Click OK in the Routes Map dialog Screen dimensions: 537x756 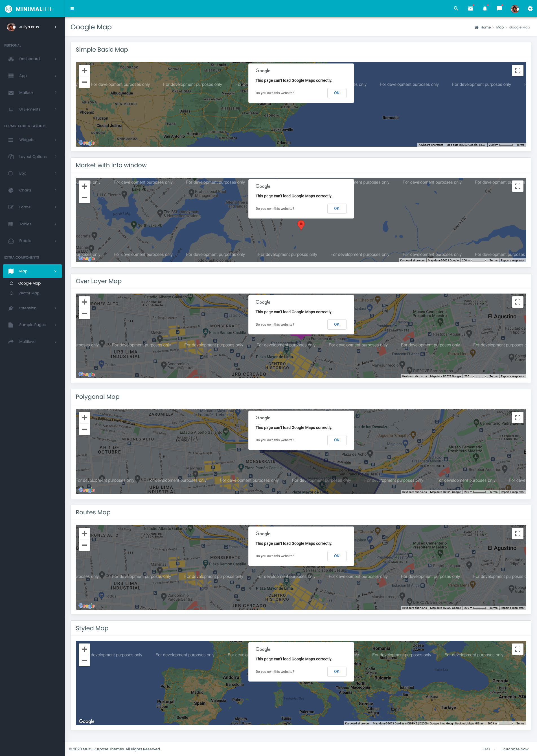[x=337, y=556]
